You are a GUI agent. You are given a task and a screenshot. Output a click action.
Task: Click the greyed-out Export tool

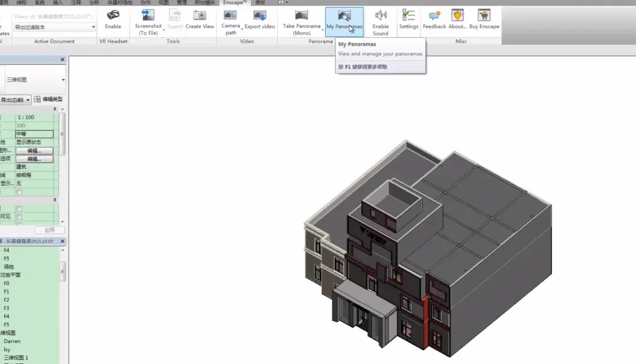pyautogui.click(x=175, y=19)
